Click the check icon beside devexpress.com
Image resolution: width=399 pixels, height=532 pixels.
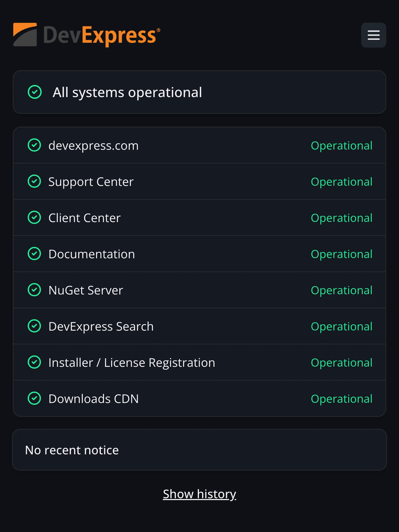coord(34,145)
